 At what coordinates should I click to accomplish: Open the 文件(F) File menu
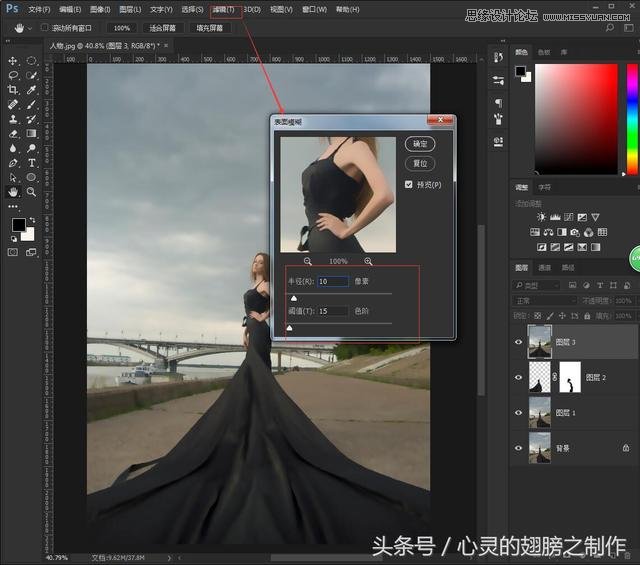coord(39,9)
